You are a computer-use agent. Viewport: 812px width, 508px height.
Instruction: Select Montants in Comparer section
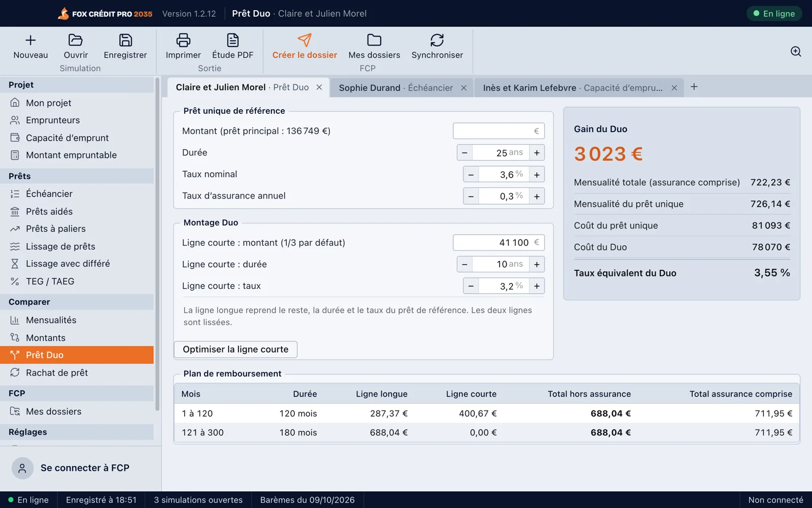tap(77, 338)
